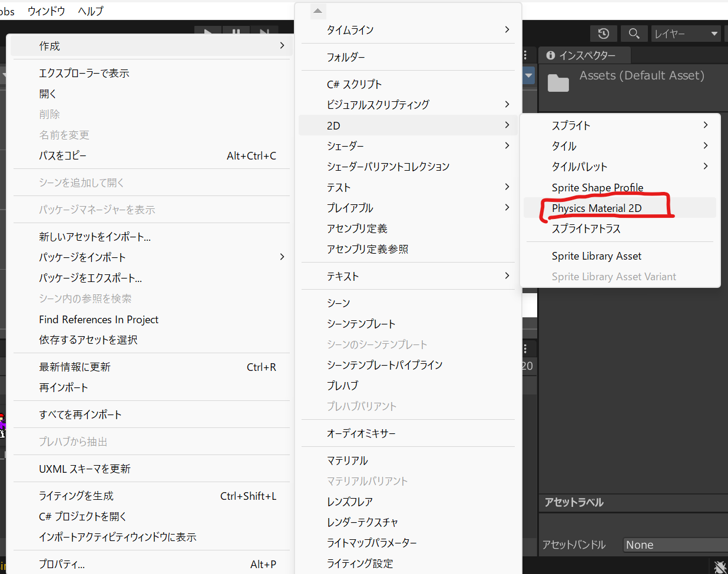This screenshot has height=574, width=728.
Task: Open the ウィンドウ menu in menu bar
Action: 46,11
